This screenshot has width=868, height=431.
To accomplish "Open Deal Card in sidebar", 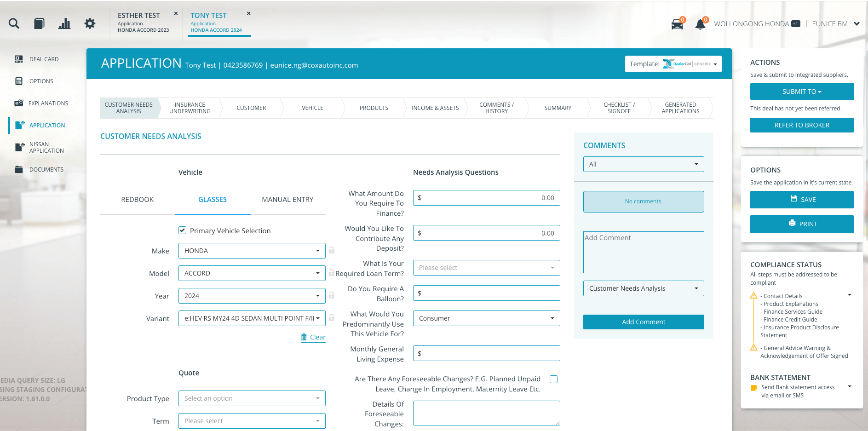I will [44, 59].
